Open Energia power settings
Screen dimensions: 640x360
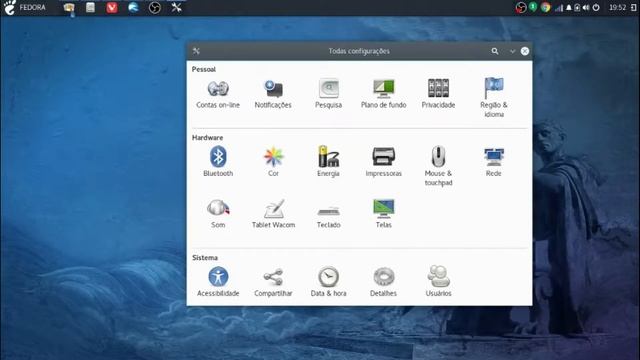click(329, 162)
